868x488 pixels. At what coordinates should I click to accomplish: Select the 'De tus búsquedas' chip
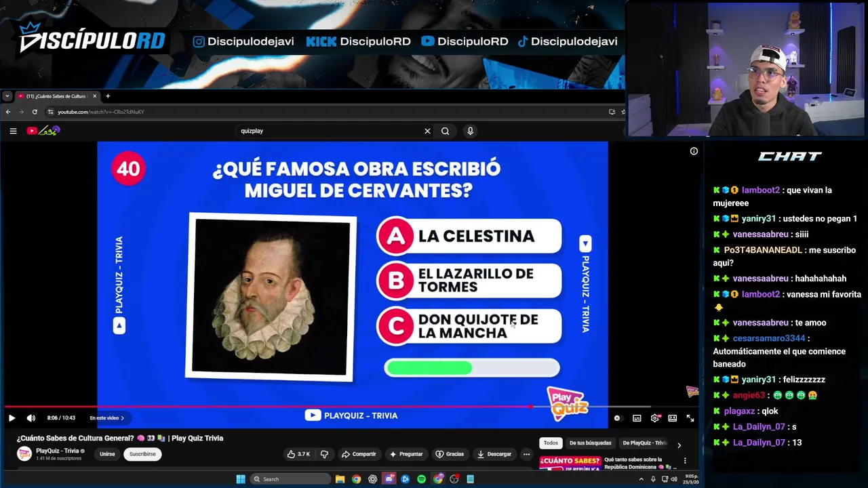coord(590,443)
